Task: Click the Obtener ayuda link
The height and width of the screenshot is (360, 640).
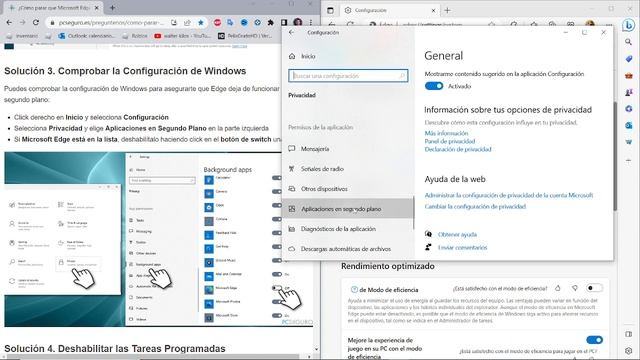Action: coord(457,235)
